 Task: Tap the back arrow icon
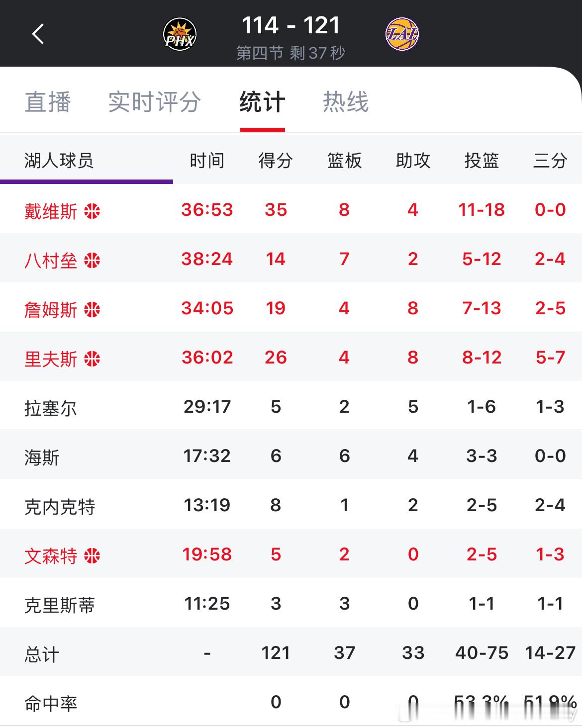38,34
